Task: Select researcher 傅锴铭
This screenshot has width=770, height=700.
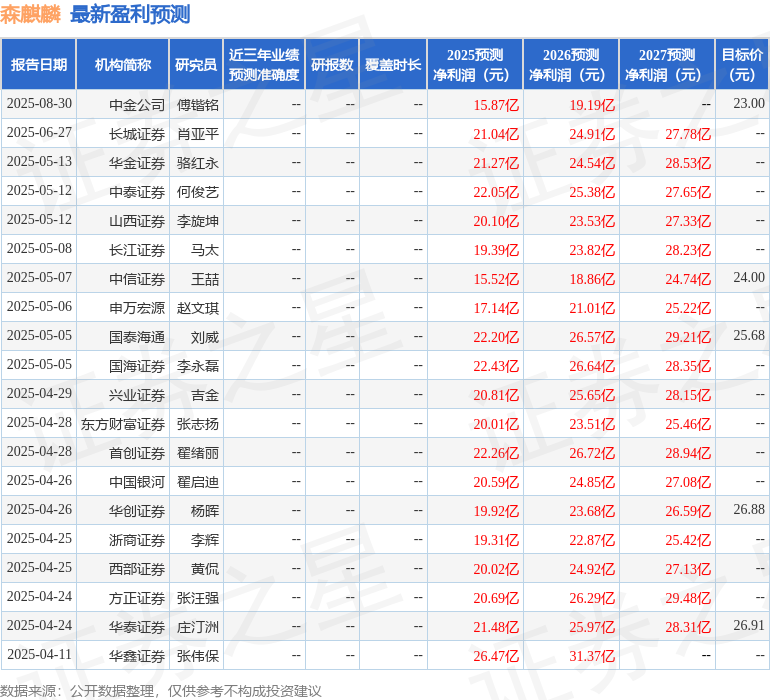Action: [197, 105]
